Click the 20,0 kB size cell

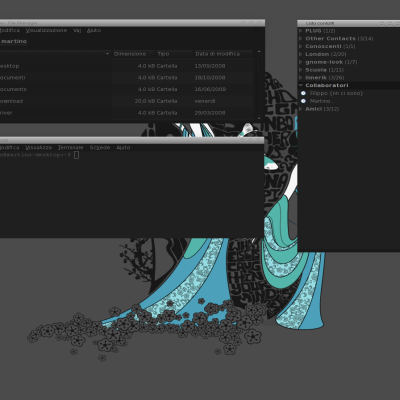(145, 101)
